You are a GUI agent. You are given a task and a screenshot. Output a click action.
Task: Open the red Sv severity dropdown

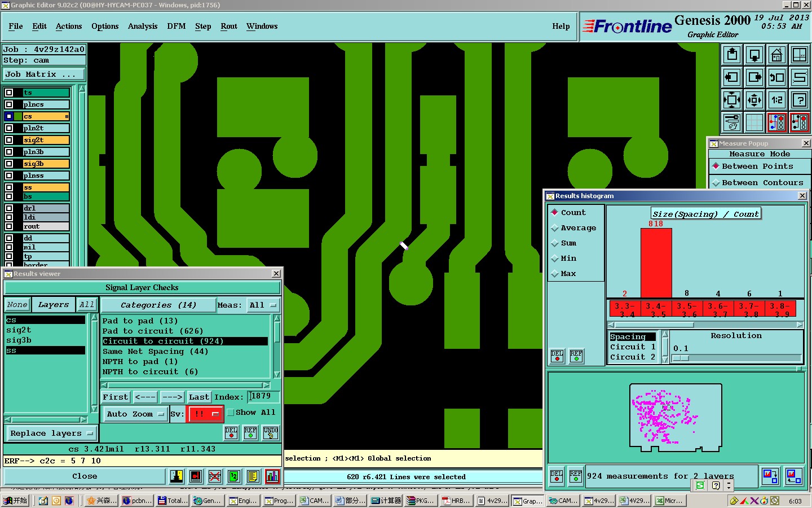(x=205, y=414)
